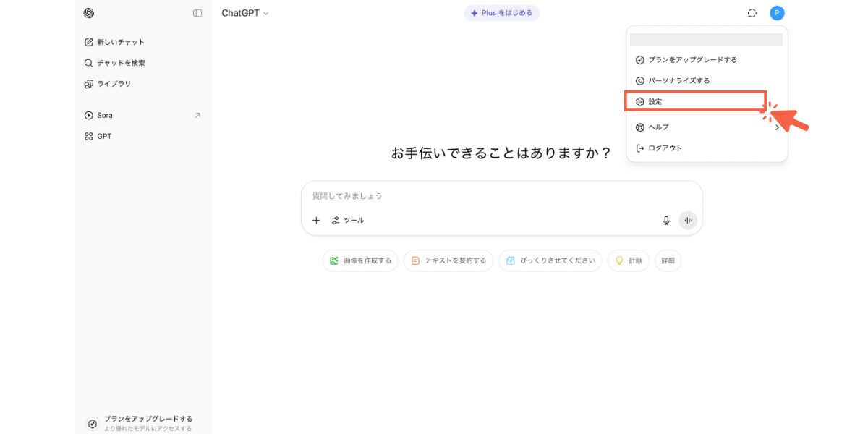Click びっくりさせてください suggestion chip
This screenshot has height=434, width=868.
point(550,260)
